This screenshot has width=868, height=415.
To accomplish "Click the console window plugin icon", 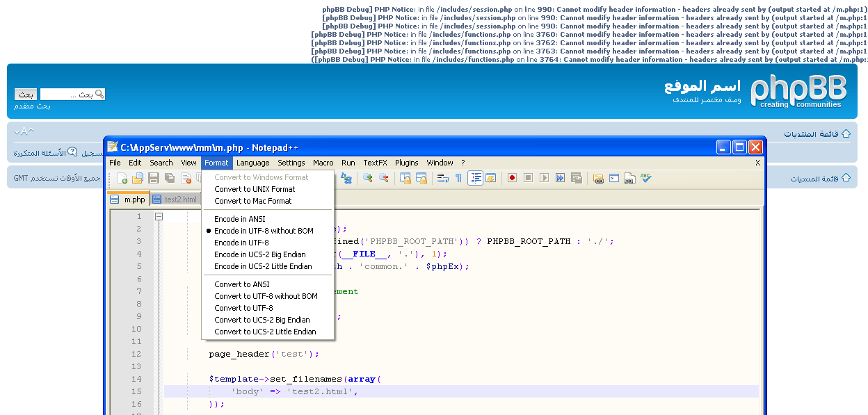I will point(614,179).
